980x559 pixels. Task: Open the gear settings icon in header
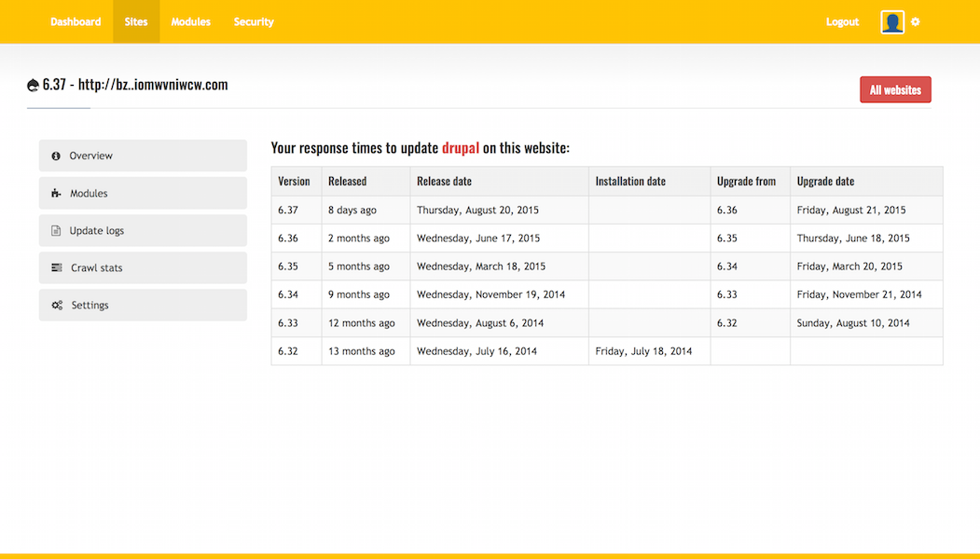[x=915, y=21]
